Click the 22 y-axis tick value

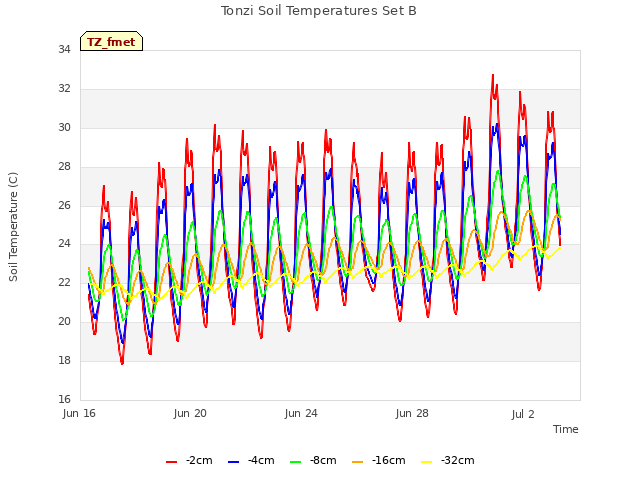click(64, 282)
